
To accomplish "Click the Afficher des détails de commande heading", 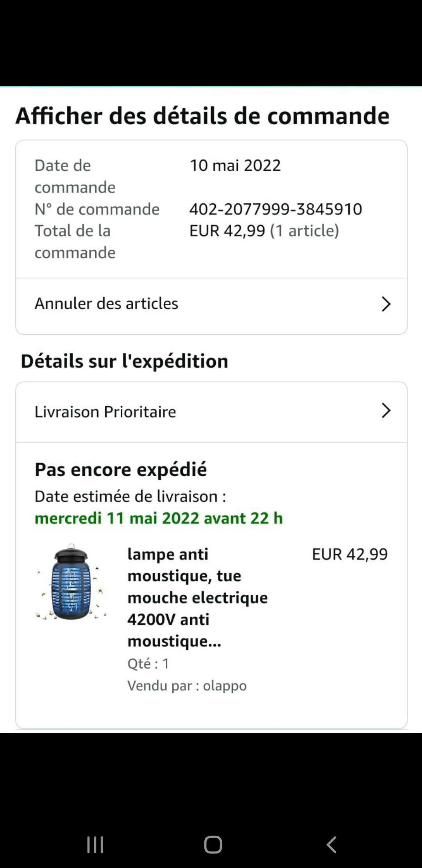I will coord(202,116).
